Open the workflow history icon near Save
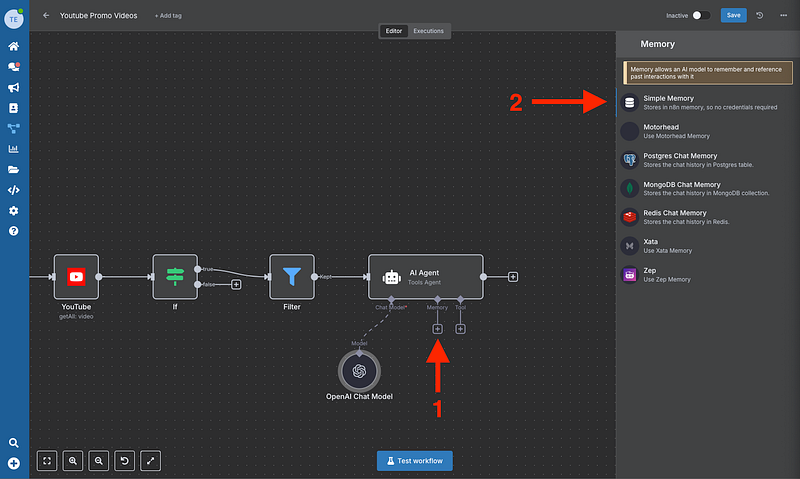The width and height of the screenshot is (800, 479). coord(760,16)
